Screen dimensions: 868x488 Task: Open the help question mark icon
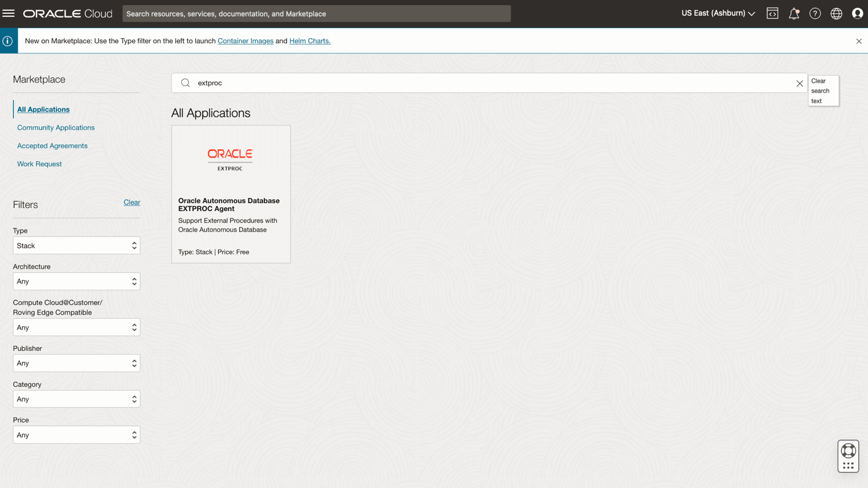[815, 13]
